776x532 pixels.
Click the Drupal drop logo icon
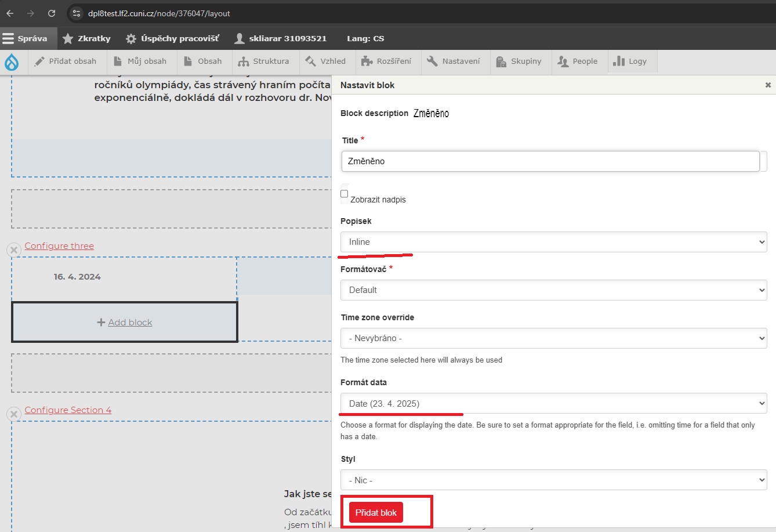click(12, 61)
